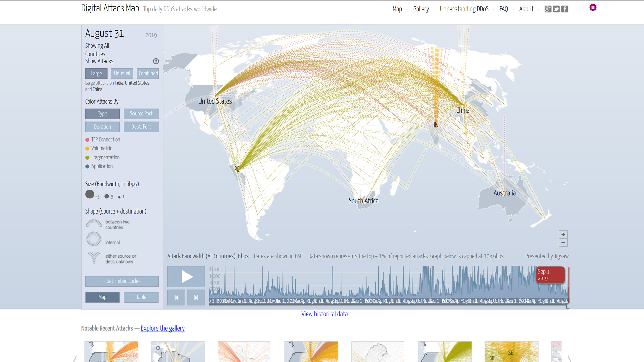644x362 pixels.
Task: Select the Application blue legend dot
Action: point(87,166)
